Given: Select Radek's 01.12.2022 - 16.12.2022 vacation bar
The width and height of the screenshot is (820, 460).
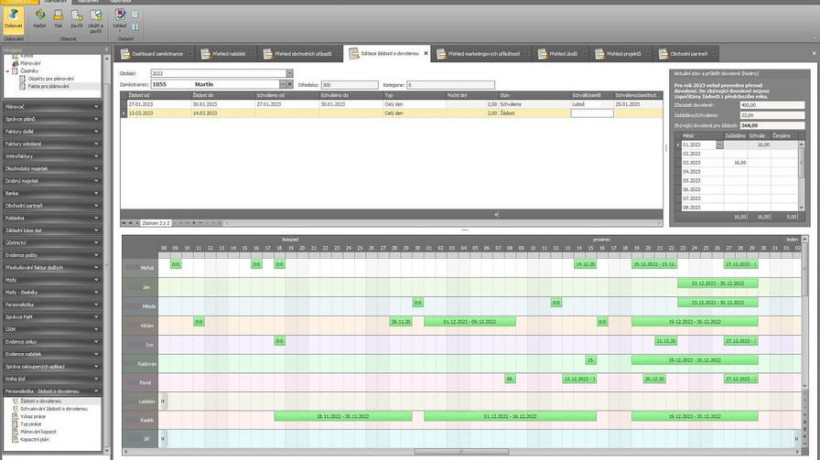Looking at the screenshot, I should point(510,416).
